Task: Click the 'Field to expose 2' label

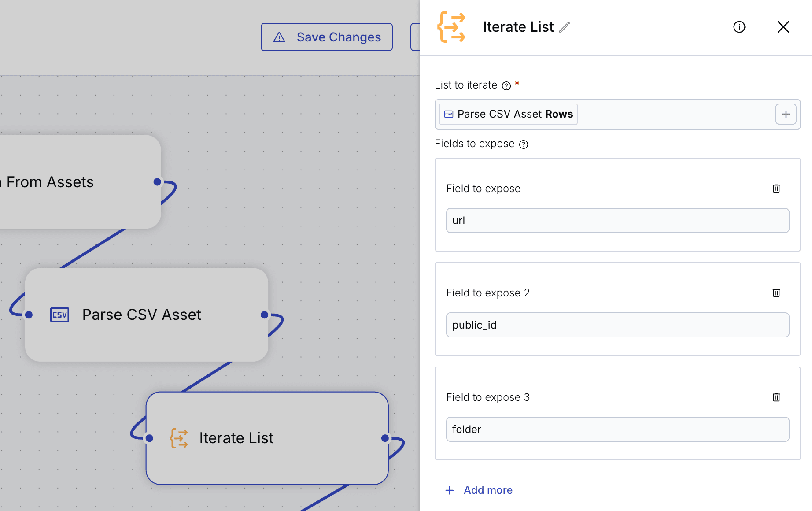Action: click(x=488, y=293)
